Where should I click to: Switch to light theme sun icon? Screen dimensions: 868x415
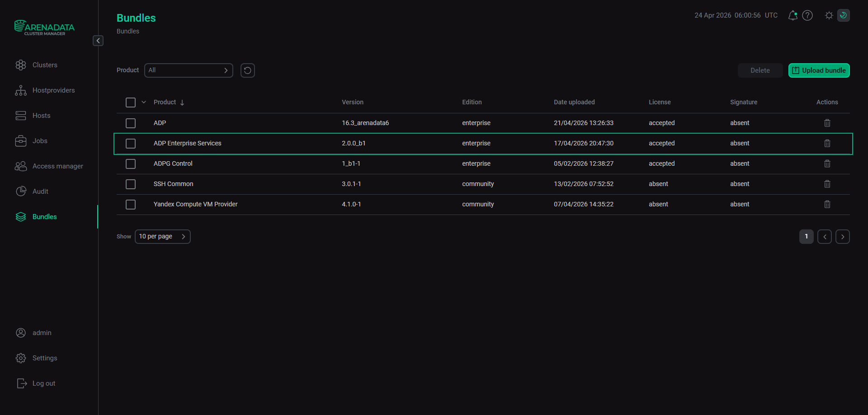pyautogui.click(x=829, y=15)
